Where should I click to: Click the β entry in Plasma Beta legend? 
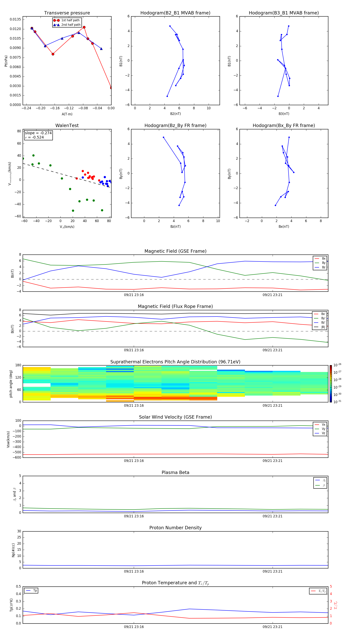coord(320,485)
